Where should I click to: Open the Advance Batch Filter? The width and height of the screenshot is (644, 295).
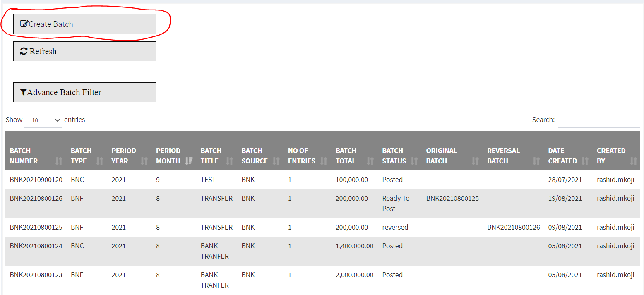(84, 92)
